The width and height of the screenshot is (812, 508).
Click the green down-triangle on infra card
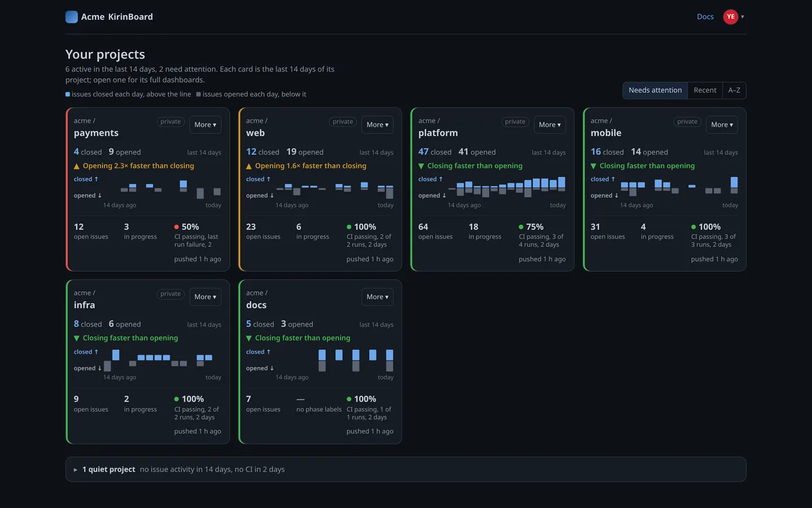point(77,339)
